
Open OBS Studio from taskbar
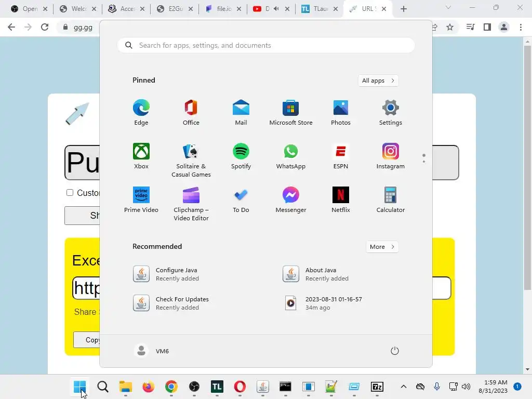[194, 387]
